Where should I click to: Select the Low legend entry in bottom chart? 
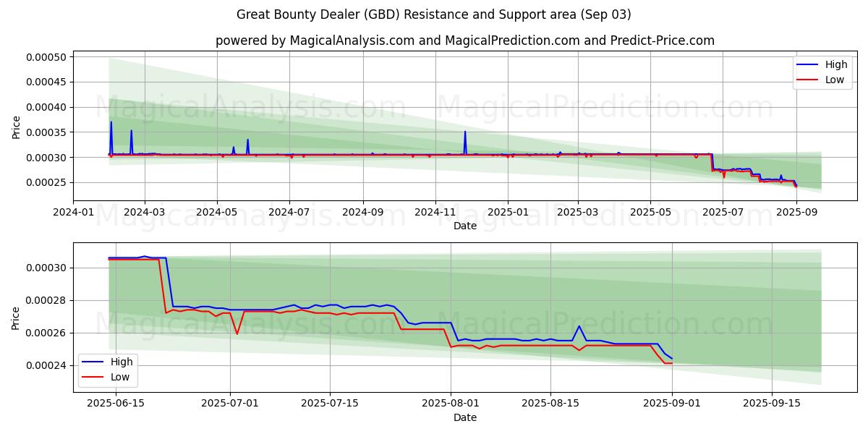(x=119, y=377)
